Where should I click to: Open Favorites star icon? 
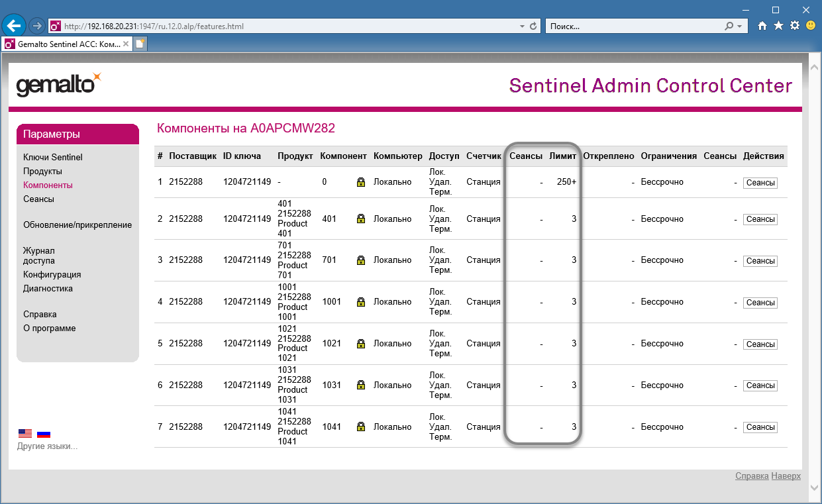[778, 26]
